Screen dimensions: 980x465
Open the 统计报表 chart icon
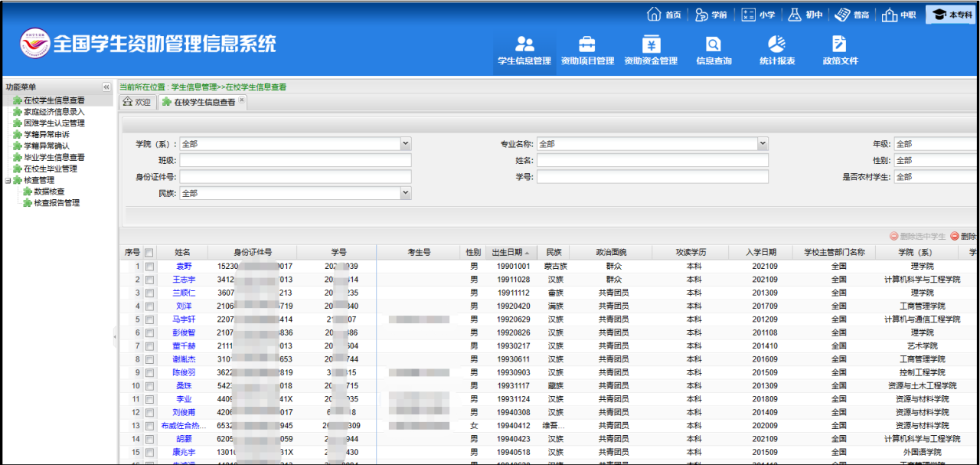tap(776, 44)
